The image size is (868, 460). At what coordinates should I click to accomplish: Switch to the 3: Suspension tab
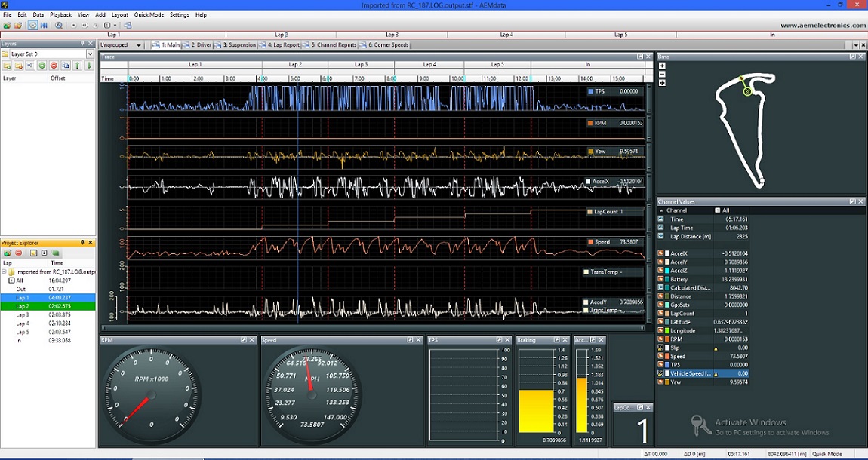coord(235,44)
